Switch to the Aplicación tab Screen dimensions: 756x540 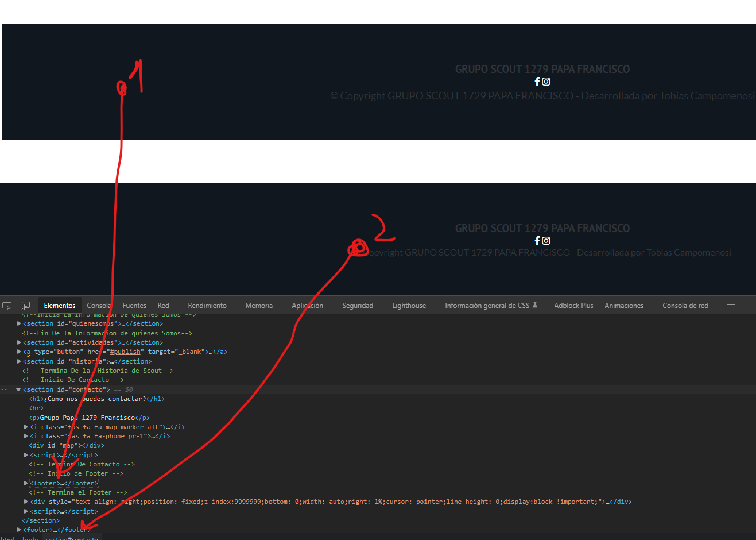click(308, 306)
